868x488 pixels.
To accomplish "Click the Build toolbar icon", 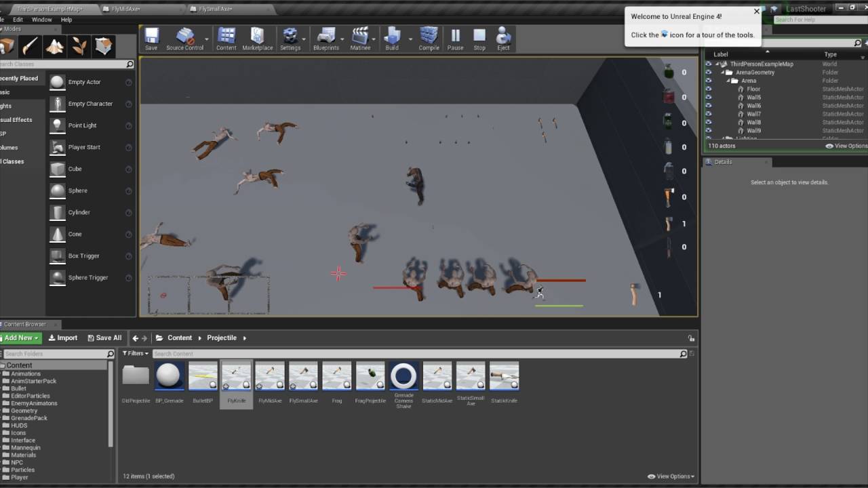I will pyautogui.click(x=392, y=39).
